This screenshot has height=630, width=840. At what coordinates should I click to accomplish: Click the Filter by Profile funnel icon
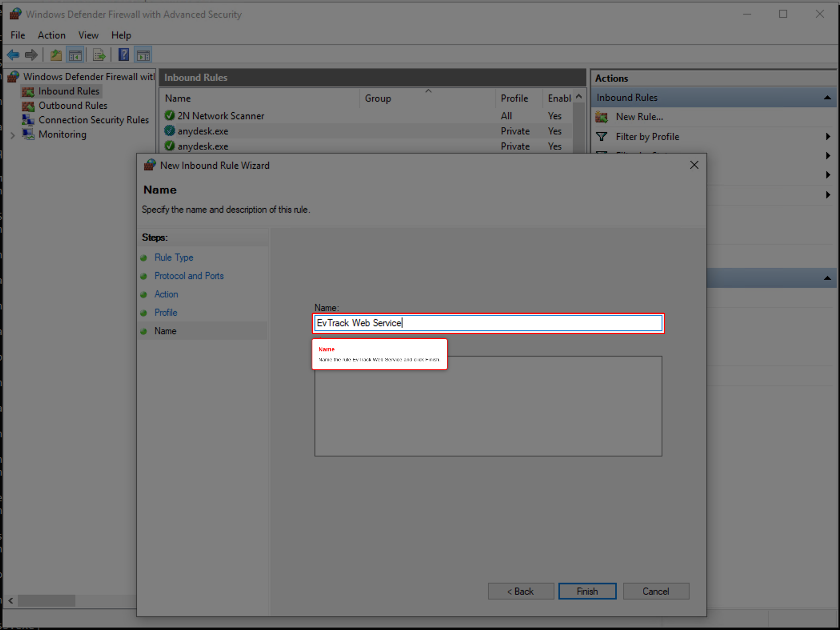(x=602, y=137)
